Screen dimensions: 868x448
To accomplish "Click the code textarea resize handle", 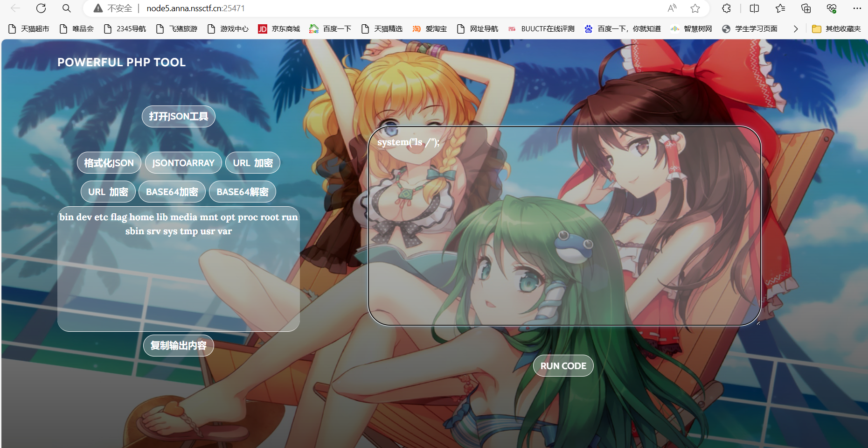I will 758,322.
